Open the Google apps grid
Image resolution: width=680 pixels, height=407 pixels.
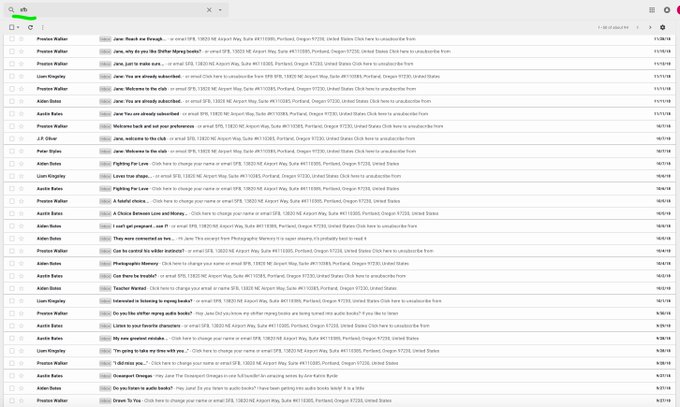pyautogui.click(x=652, y=10)
